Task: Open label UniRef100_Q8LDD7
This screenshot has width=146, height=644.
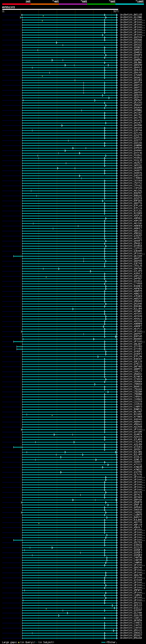Action: click(x=131, y=344)
